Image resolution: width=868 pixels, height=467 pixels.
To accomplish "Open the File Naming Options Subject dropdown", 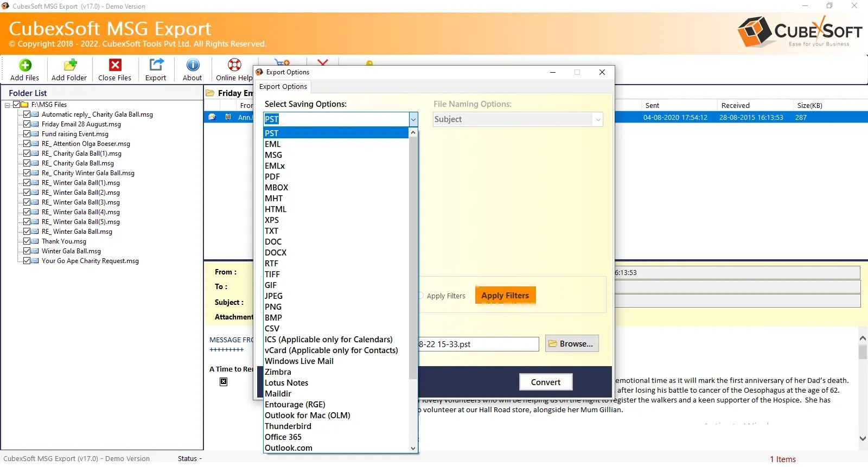I will coord(518,119).
